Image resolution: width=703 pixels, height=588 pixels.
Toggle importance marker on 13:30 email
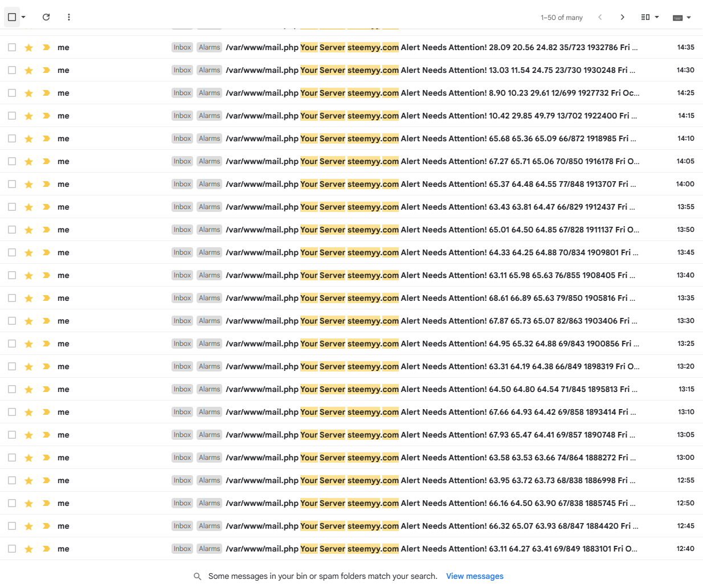click(46, 321)
